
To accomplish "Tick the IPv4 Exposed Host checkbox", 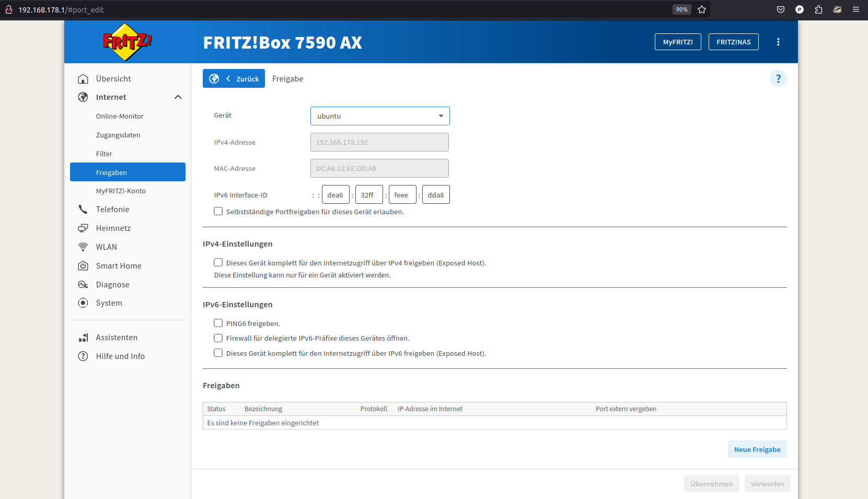I will [x=218, y=263].
